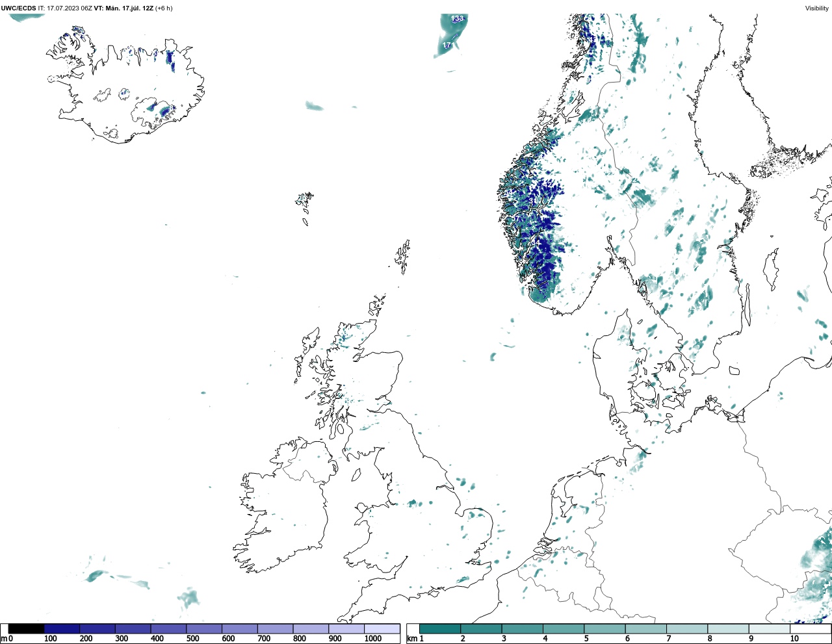
Task: Pick the 200–300 m legend color block
Action: point(97,629)
